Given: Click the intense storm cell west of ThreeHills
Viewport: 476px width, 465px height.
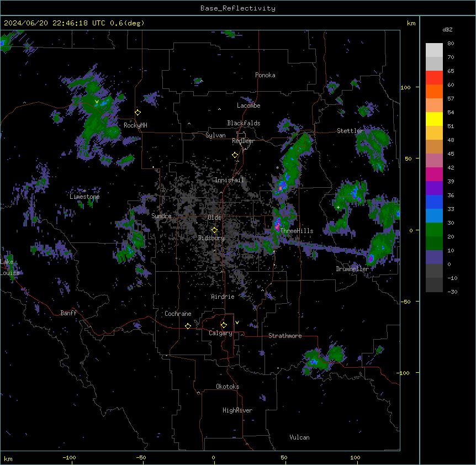Looking at the screenshot, I should 277,225.
